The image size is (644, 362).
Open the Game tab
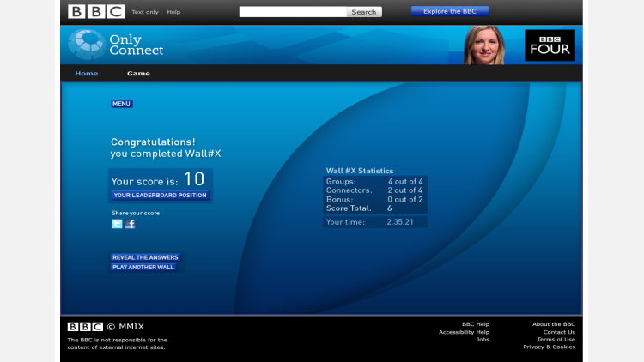coord(138,74)
